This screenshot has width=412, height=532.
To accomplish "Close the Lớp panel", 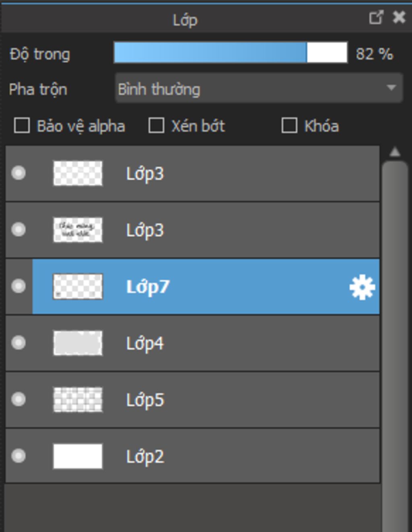I will coord(399,17).
